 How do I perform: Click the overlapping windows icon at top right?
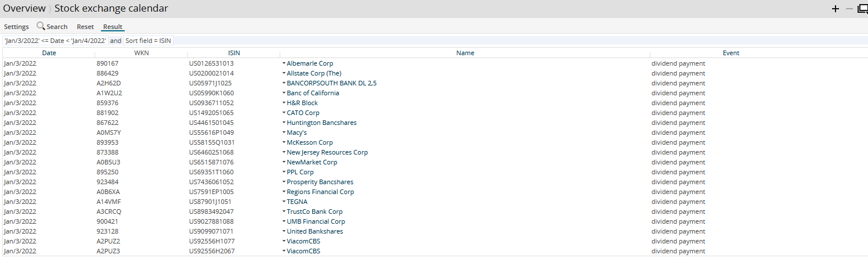[x=862, y=9]
